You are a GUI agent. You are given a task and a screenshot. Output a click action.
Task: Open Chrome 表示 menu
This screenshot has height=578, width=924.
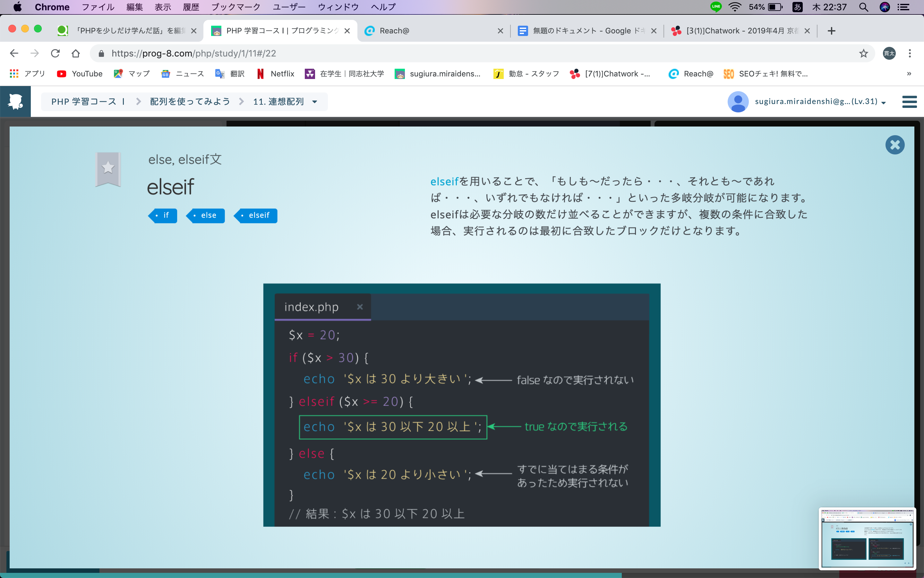[x=163, y=7]
